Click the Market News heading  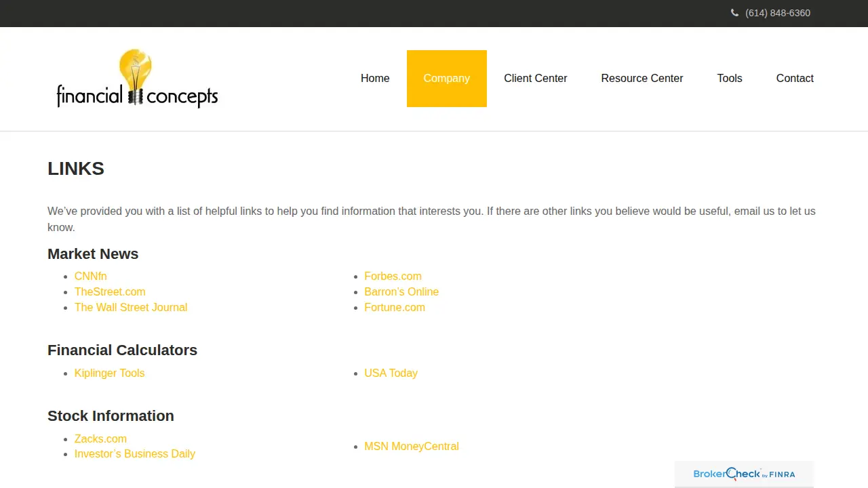[93, 254]
